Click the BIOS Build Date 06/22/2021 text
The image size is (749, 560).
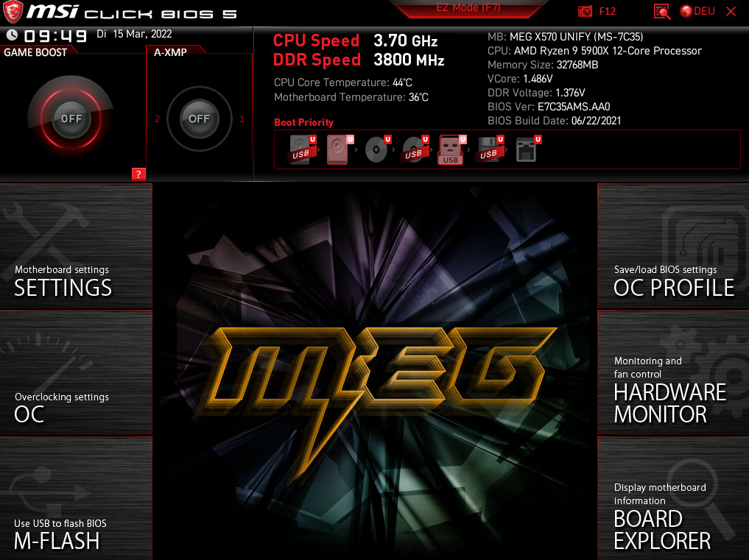tap(554, 121)
